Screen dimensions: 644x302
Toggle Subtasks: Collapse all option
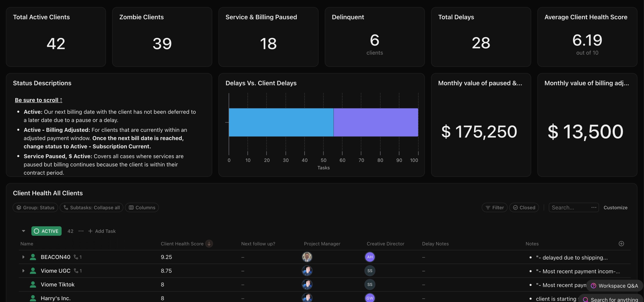pos(91,207)
